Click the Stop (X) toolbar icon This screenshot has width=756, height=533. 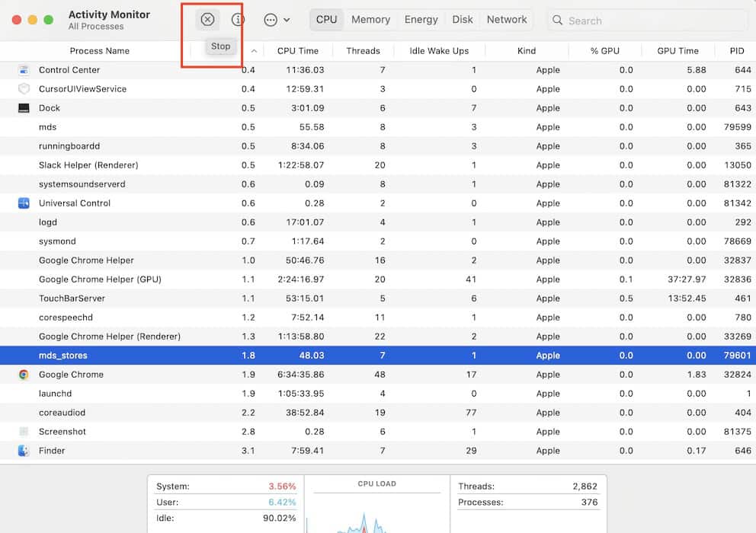click(207, 19)
